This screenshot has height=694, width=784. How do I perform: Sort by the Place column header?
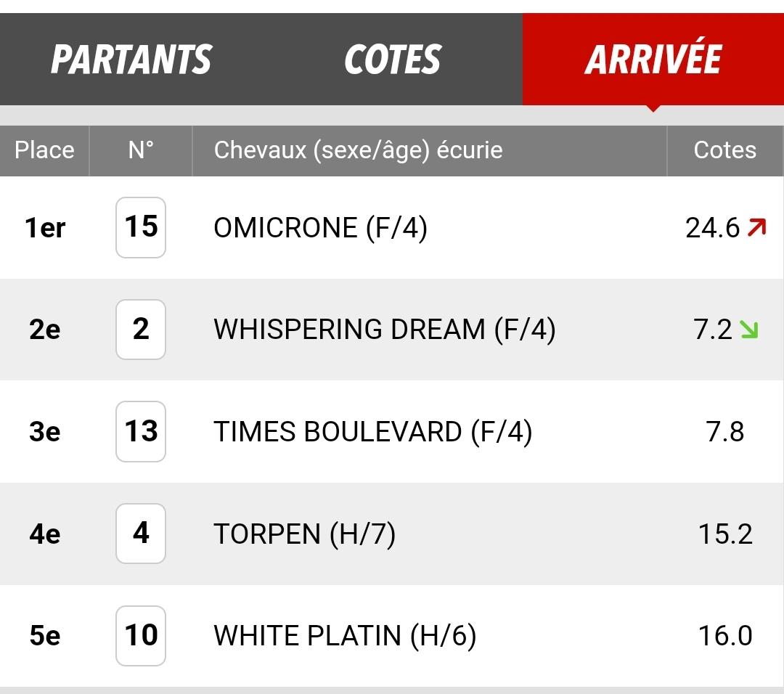tap(44, 150)
